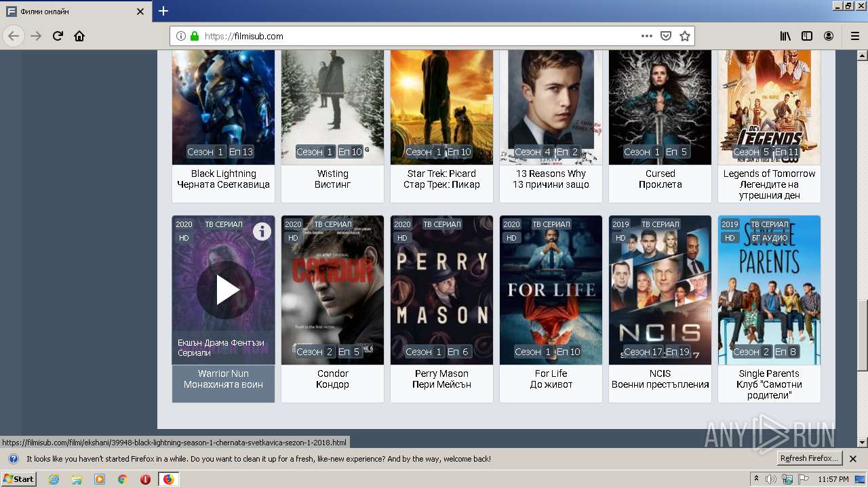Viewport: 868px width, 488px height.
Task: Click the notification bar question icon
Action: coord(13,459)
